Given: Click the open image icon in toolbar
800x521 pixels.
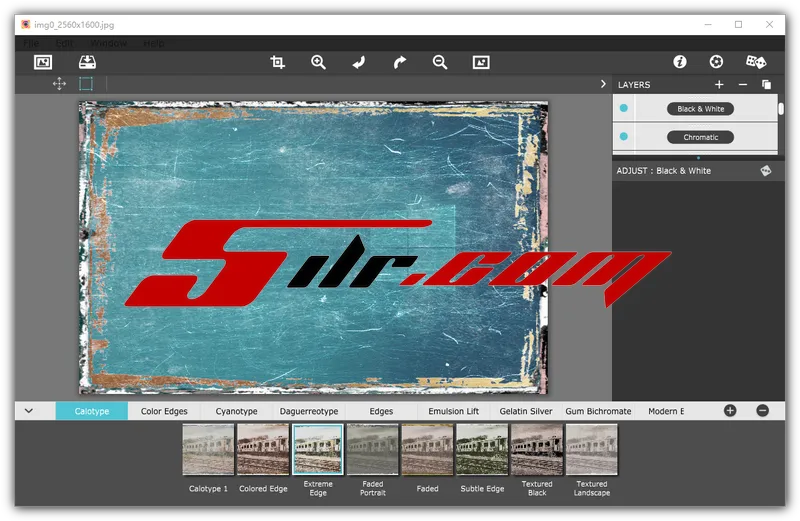Looking at the screenshot, I should coord(43,62).
